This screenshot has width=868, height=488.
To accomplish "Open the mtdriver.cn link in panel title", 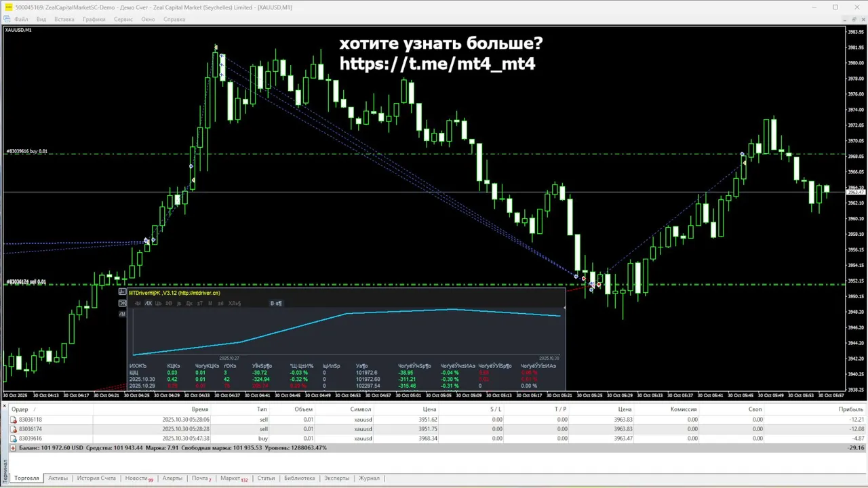I will point(199,293).
